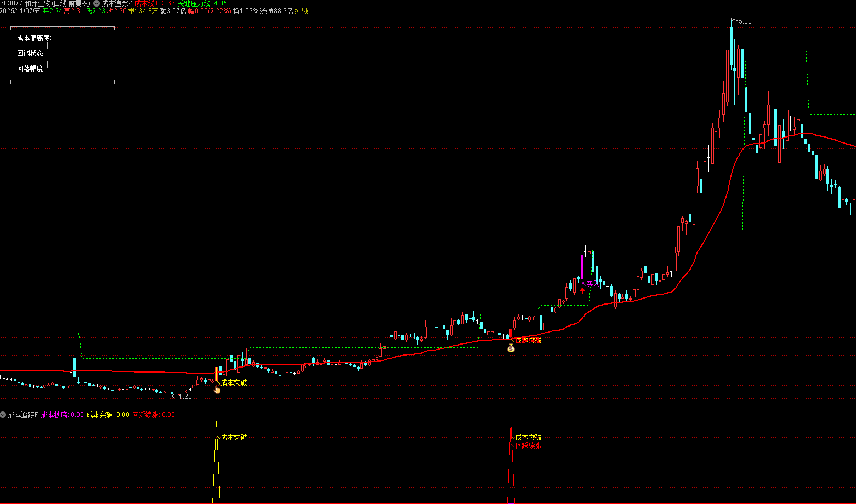
Task: Click the money bag signal icon
Action: coord(511,347)
